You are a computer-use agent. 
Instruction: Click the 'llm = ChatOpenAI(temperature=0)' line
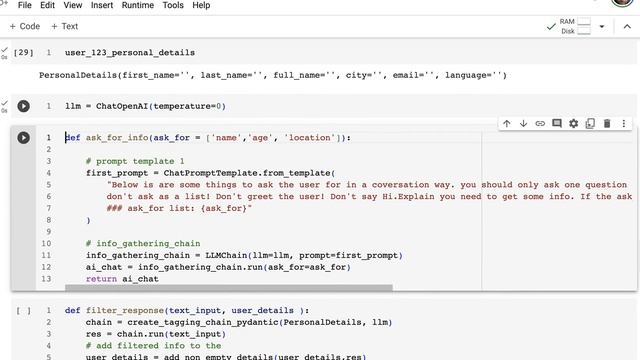[145, 106]
